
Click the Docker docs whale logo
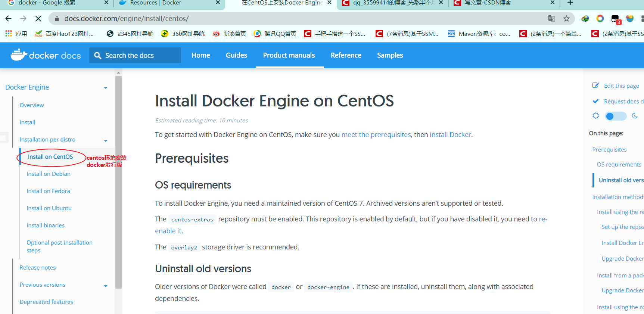coord(19,55)
